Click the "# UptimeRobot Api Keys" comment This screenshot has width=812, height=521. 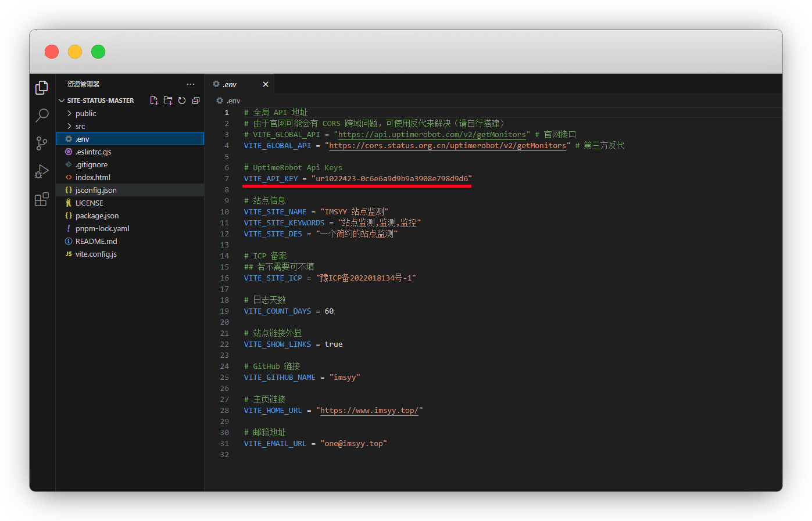293,168
